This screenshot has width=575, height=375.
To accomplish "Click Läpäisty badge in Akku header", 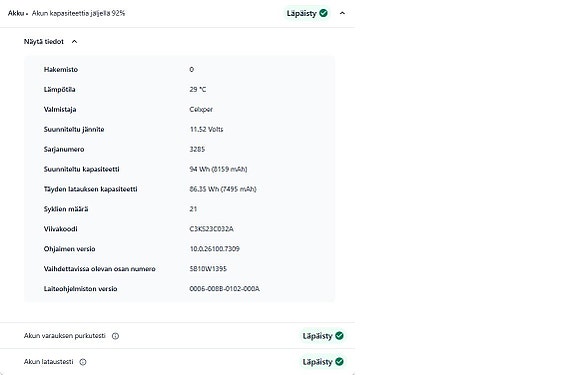I will pos(307,13).
